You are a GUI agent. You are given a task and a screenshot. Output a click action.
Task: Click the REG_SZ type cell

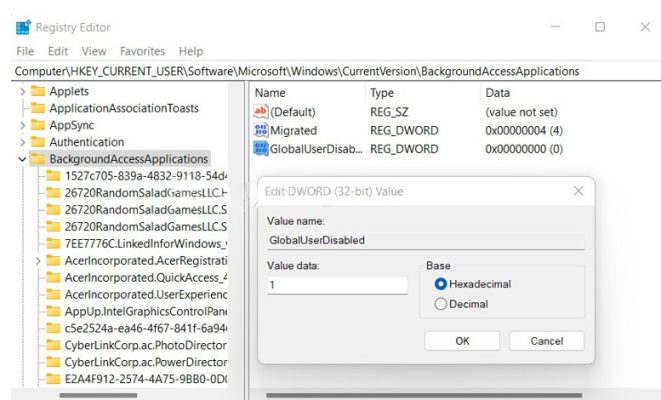pyautogui.click(x=389, y=112)
